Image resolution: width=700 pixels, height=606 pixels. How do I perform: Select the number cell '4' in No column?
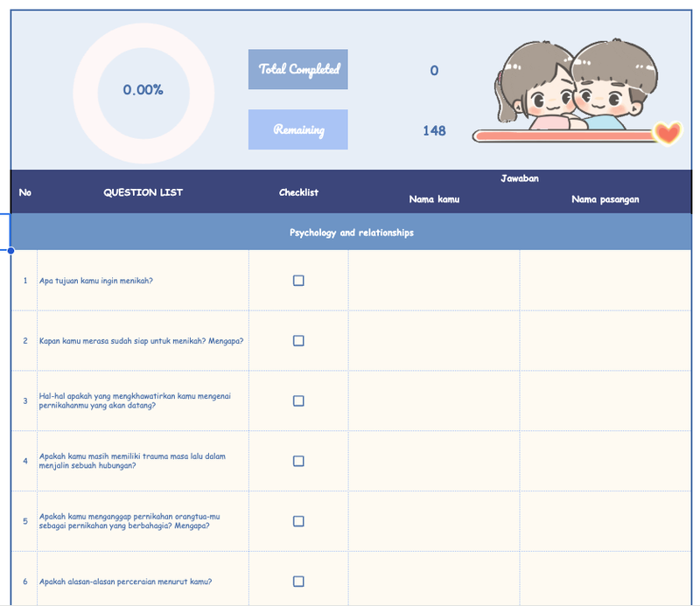(x=25, y=461)
